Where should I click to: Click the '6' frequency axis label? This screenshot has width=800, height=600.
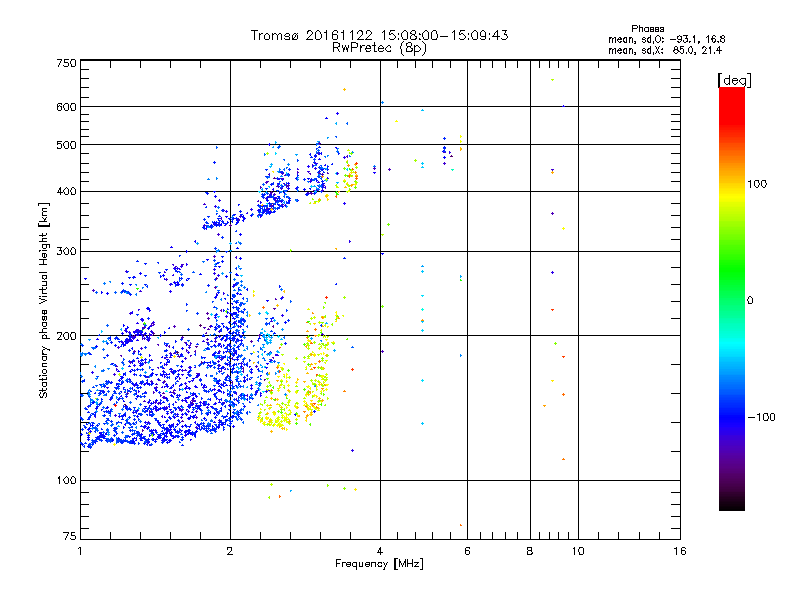tap(467, 551)
